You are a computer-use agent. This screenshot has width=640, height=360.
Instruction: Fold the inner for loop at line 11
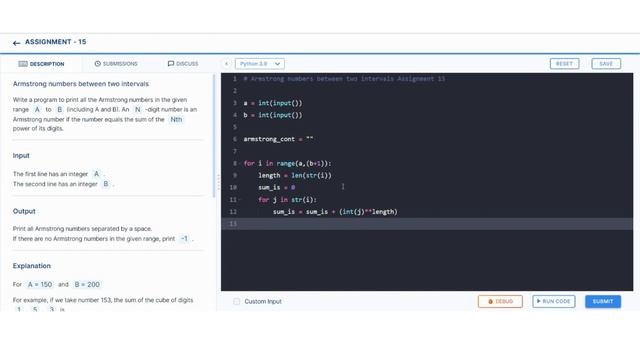240,200
